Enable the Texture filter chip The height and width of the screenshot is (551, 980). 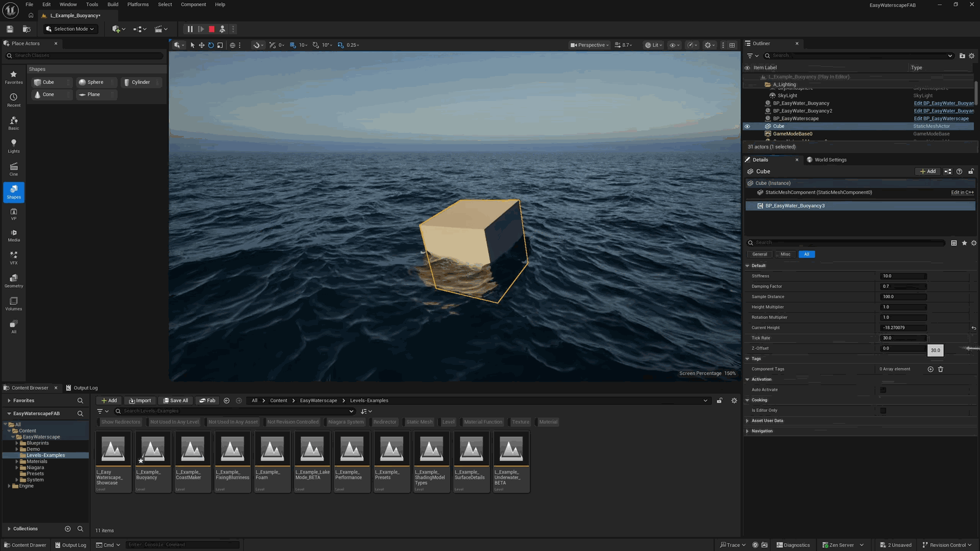coord(521,422)
